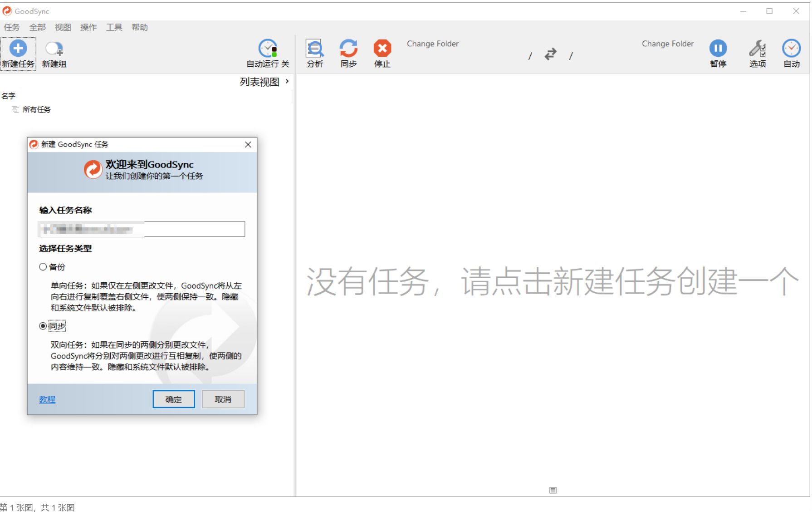
Task: Click the left folder path slash
Action: (x=530, y=56)
